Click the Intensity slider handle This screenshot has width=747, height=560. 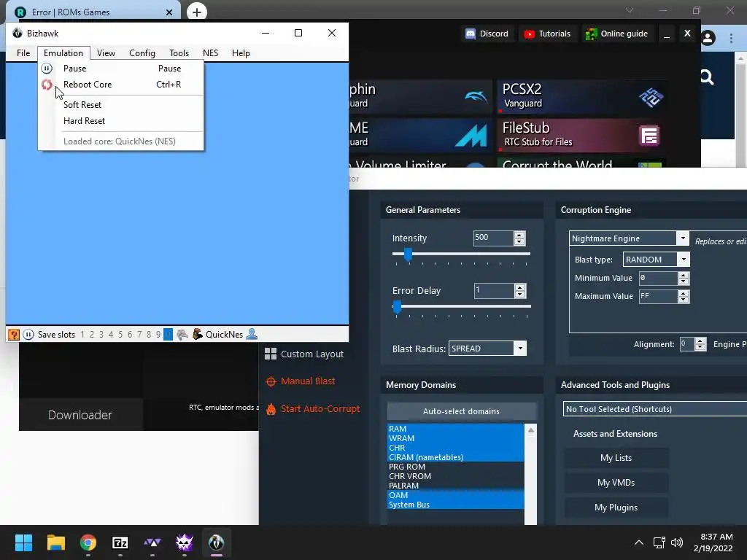pyautogui.click(x=408, y=254)
